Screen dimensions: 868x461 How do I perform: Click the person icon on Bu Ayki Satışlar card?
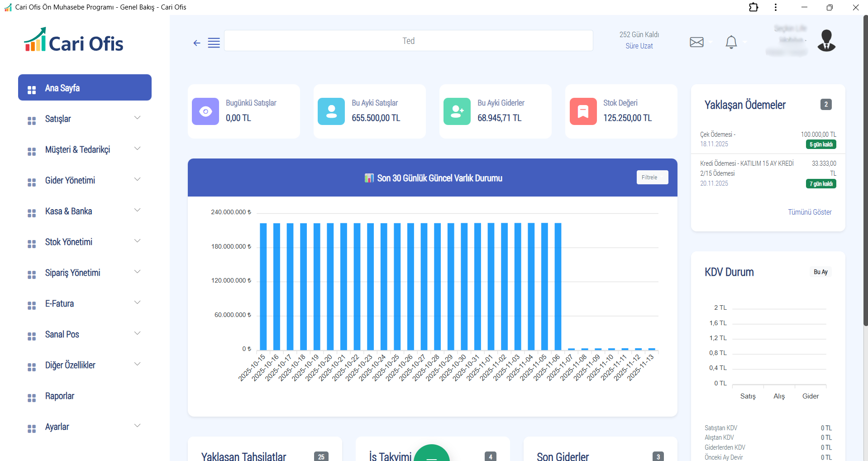331,111
